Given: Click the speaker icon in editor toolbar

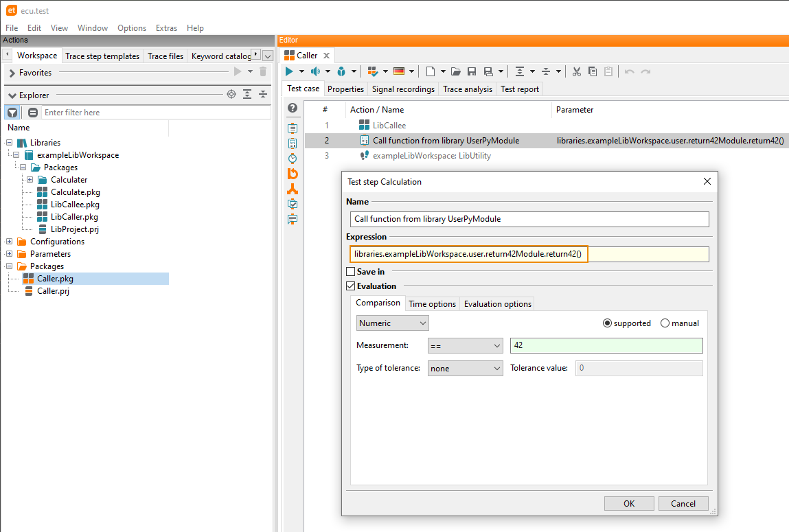Looking at the screenshot, I should tap(315, 71).
